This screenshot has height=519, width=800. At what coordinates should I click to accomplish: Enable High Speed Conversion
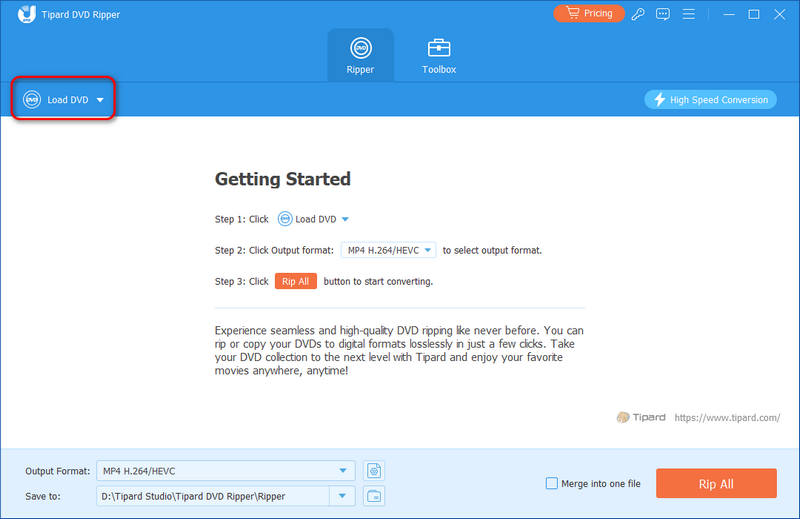[710, 100]
